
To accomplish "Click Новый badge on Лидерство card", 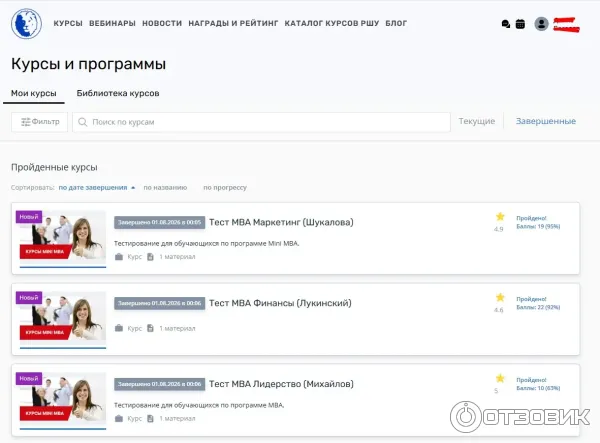I will click(x=29, y=378).
